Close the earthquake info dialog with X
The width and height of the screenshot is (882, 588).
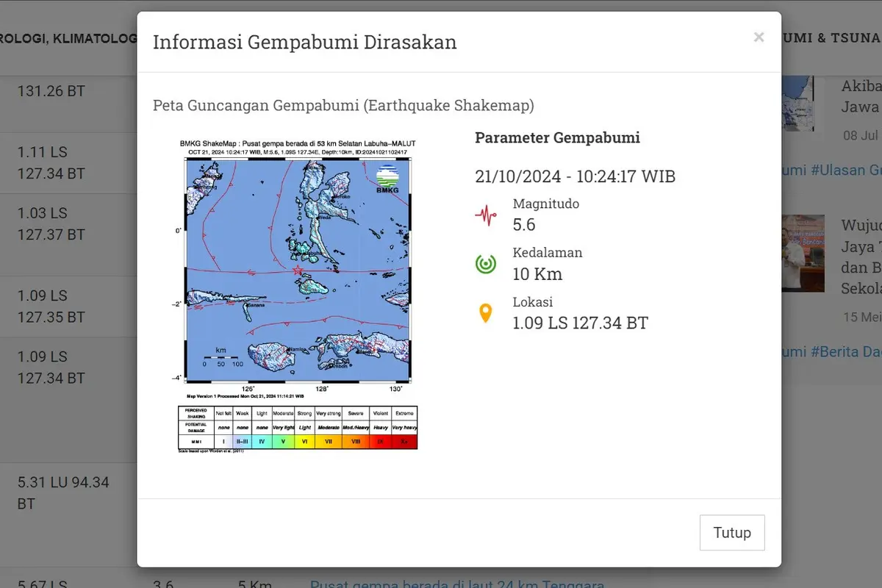759,37
